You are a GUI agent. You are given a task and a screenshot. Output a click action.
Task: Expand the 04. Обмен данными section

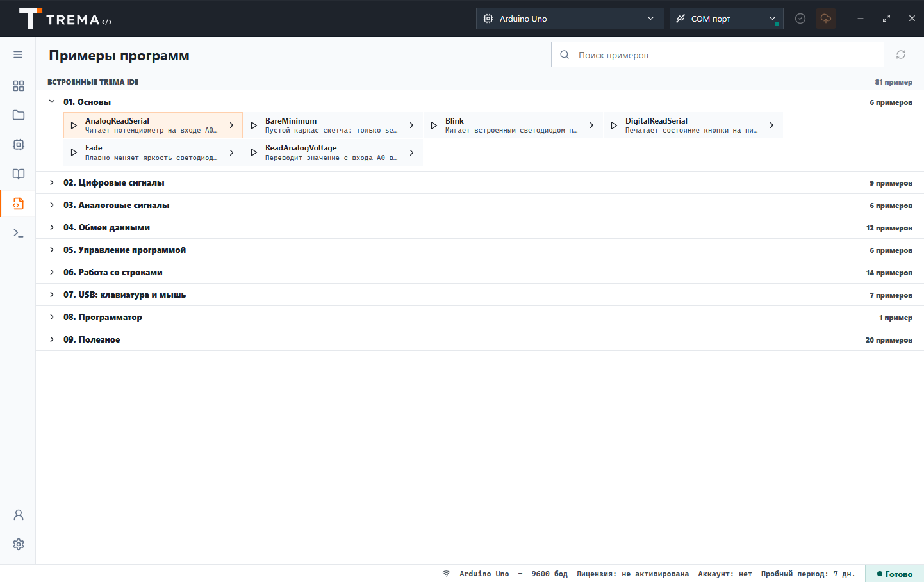(x=52, y=227)
